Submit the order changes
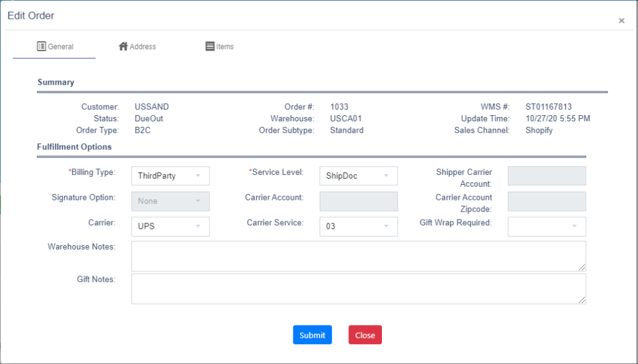The width and height of the screenshot is (638, 364). pos(313,335)
